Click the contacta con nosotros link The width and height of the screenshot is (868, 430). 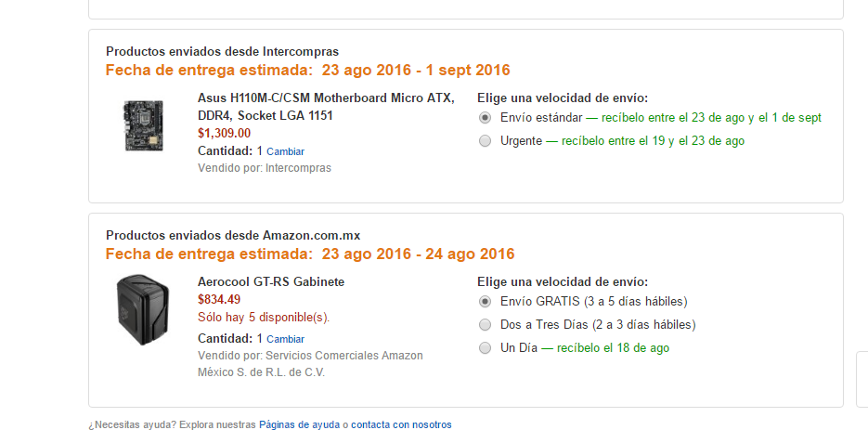401,424
